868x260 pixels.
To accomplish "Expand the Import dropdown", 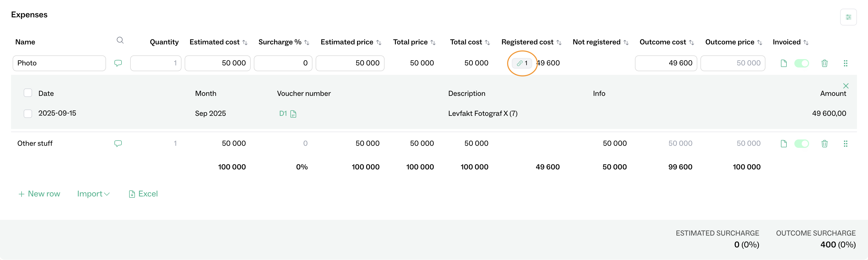I will pos(93,194).
